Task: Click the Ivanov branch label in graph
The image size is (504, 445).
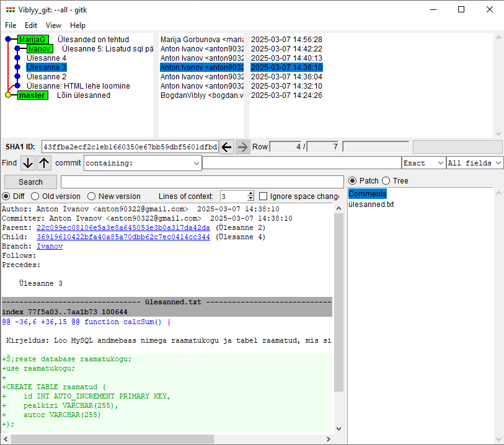Action: [x=40, y=49]
